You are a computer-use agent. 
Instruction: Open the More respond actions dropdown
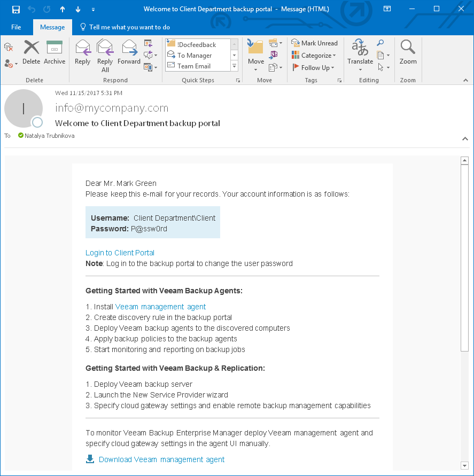pyautogui.click(x=150, y=67)
